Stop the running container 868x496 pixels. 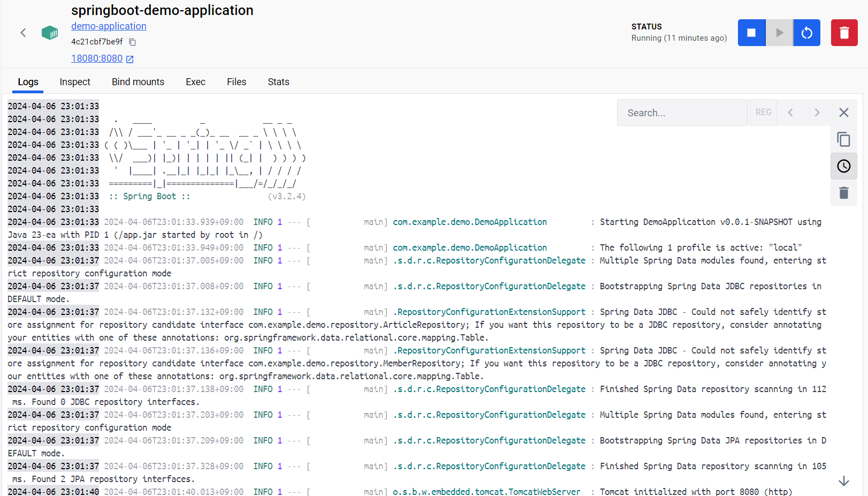[751, 33]
